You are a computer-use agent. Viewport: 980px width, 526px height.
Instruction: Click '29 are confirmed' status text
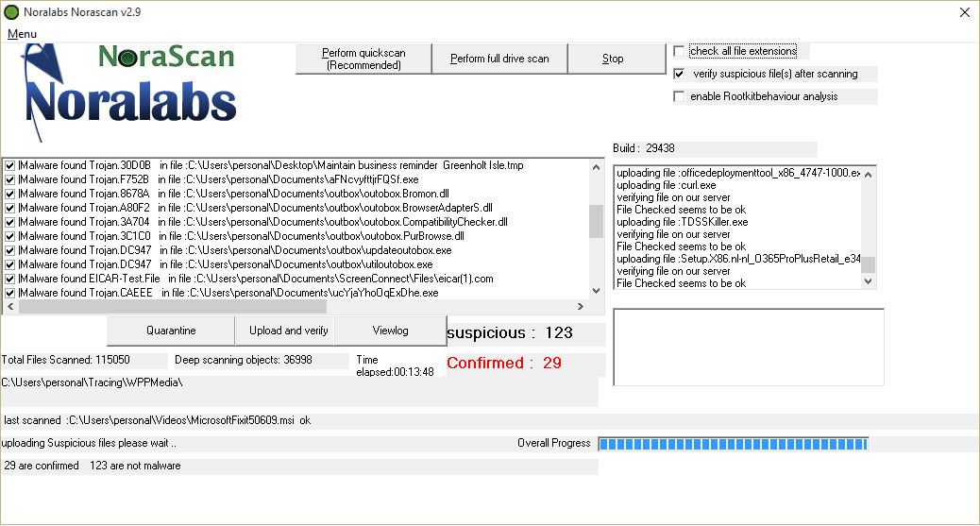click(x=42, y=466)
